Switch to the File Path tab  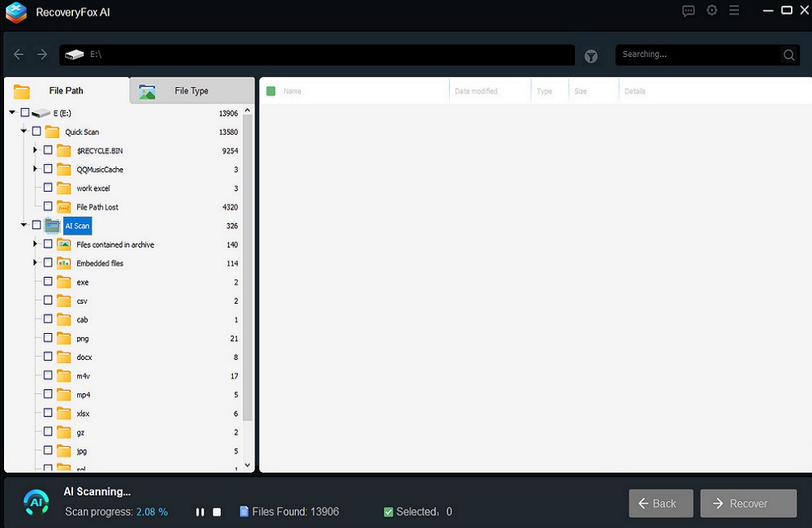[x=65, y=90]
